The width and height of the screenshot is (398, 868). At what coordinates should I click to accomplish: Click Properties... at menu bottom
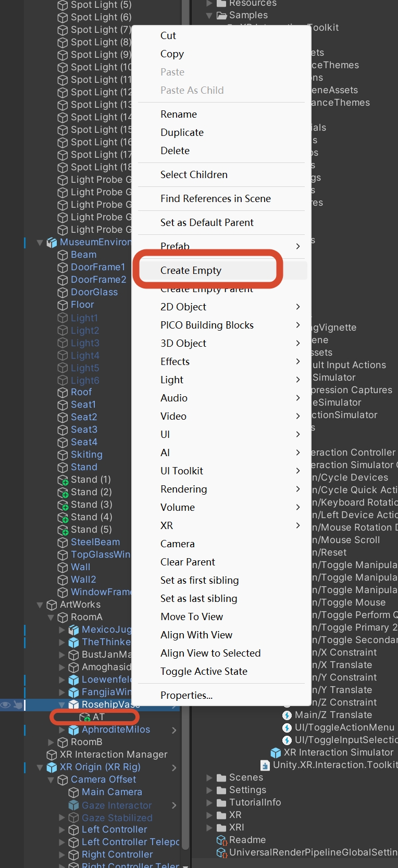(221, 695)
